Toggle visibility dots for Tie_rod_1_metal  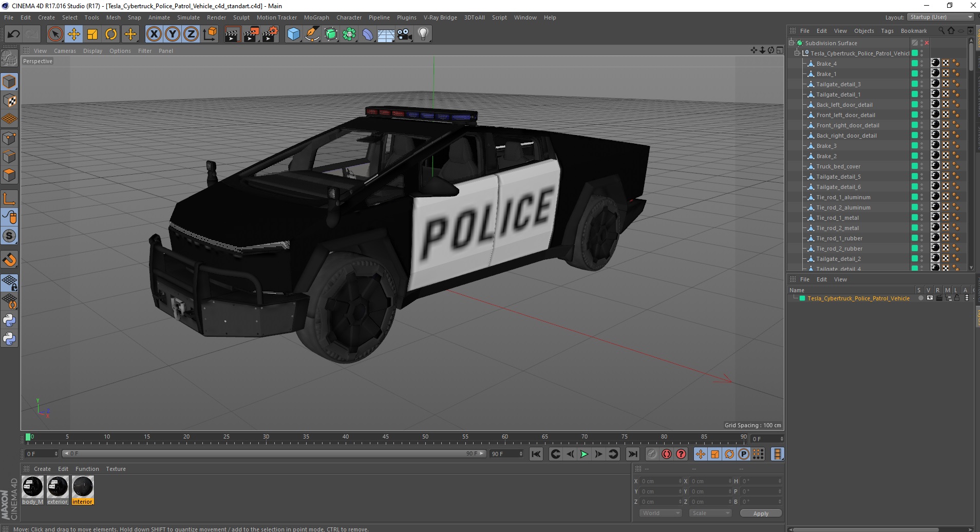tap(921, 217)
